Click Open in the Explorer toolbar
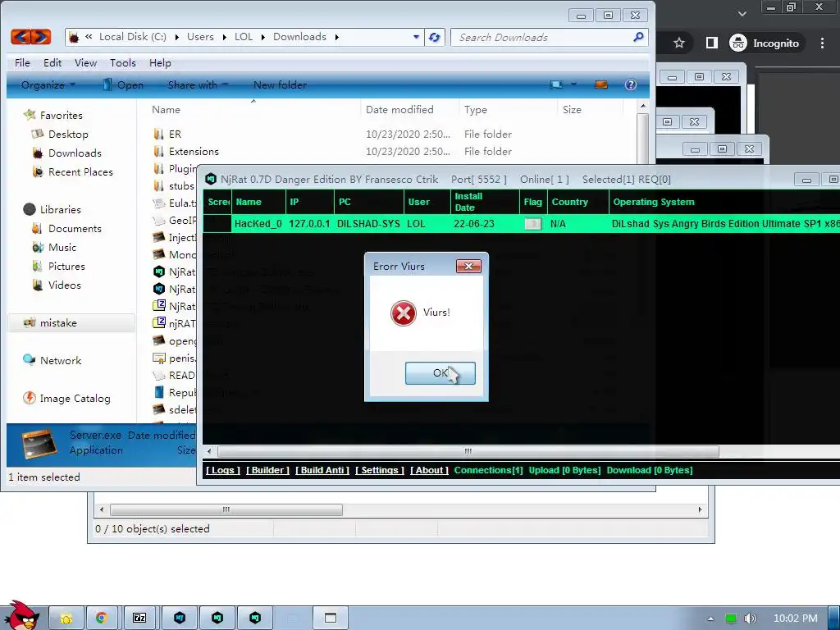The height and width of the screenshot is (630, 840). click(x=124, y=84)
